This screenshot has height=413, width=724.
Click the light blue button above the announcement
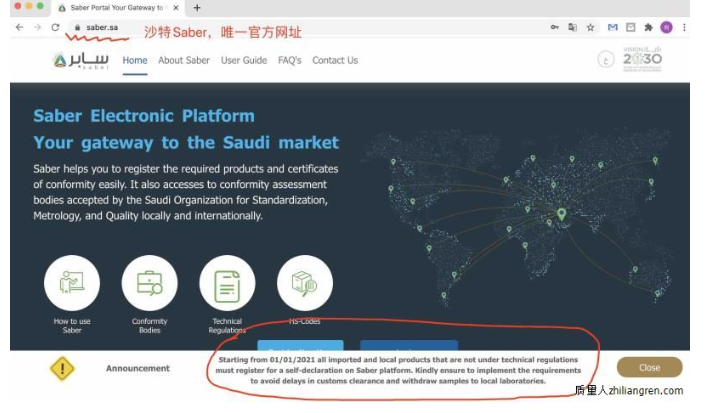(300, 345)
